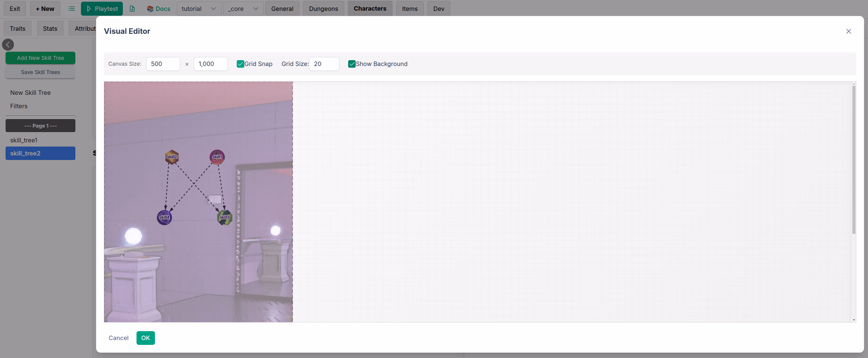
Task: Close the Visual Editor dialog
Action: tap(848, 31)
